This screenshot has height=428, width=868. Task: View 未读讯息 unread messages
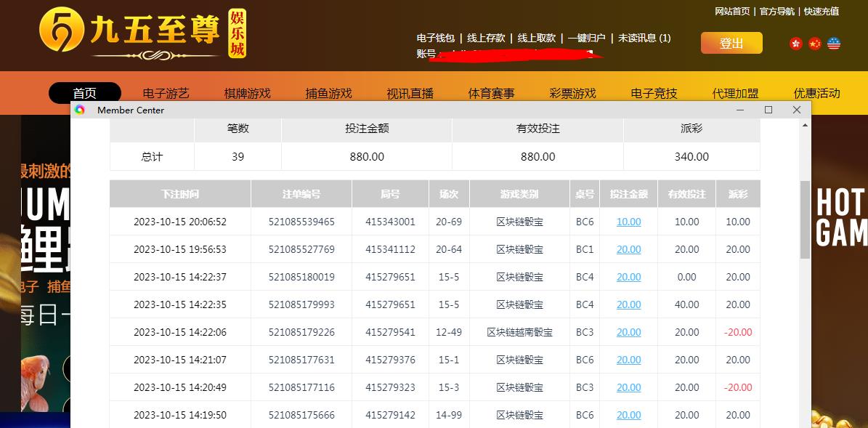[644, 38]
